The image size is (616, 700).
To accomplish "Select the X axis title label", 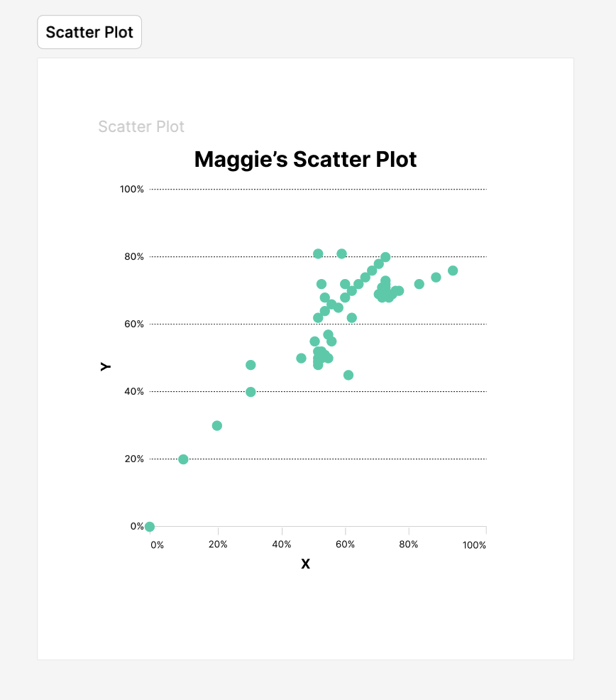I will tap(305, 564).
